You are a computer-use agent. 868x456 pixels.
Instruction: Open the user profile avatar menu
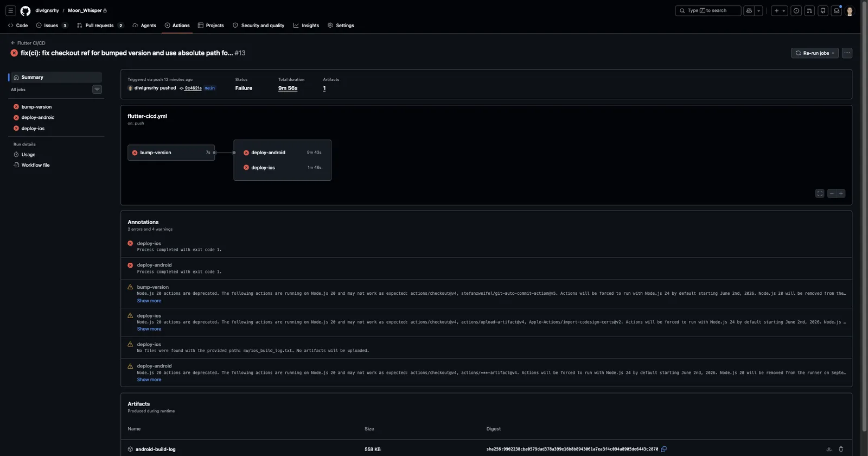[x=850, y=11]
